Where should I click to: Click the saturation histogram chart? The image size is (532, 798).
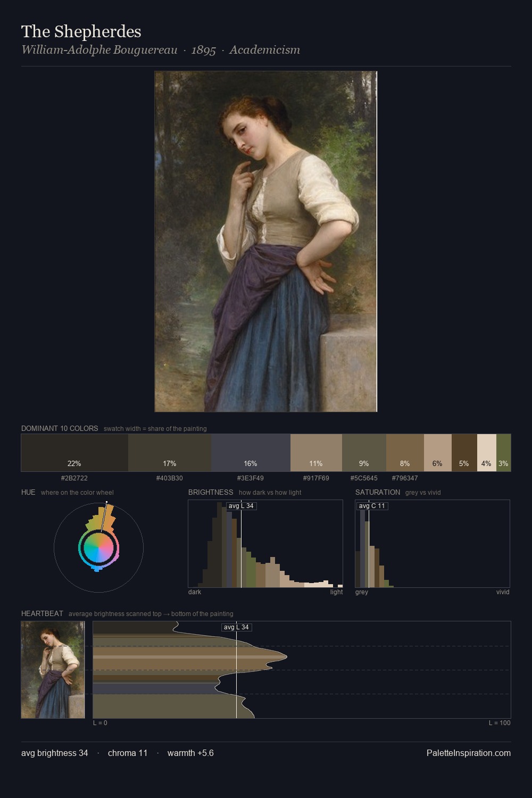(x=433, y=544)
